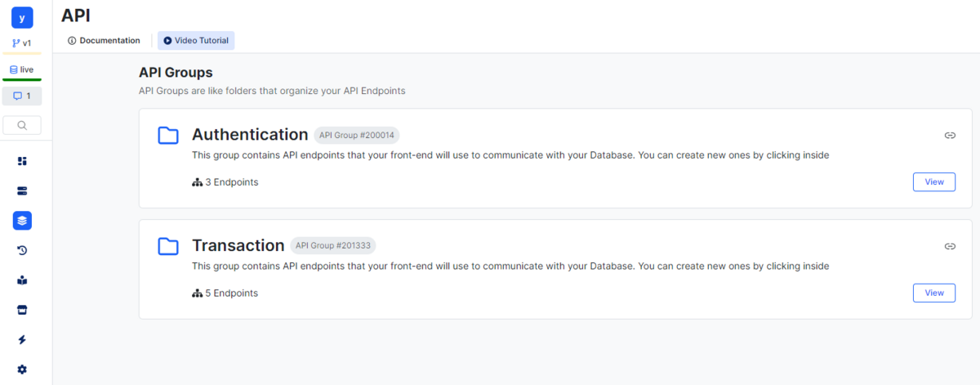Open the Transaction API group title
The image size is (980, 385).
click(x=238, y=245)
